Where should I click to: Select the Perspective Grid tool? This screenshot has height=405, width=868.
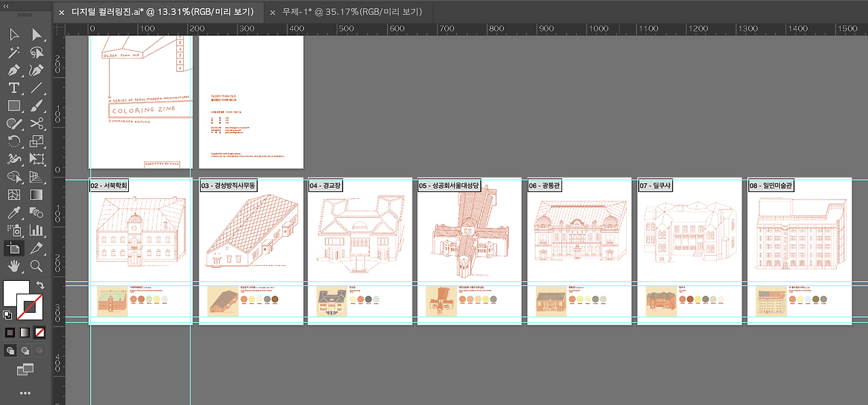tap(37, 177)
